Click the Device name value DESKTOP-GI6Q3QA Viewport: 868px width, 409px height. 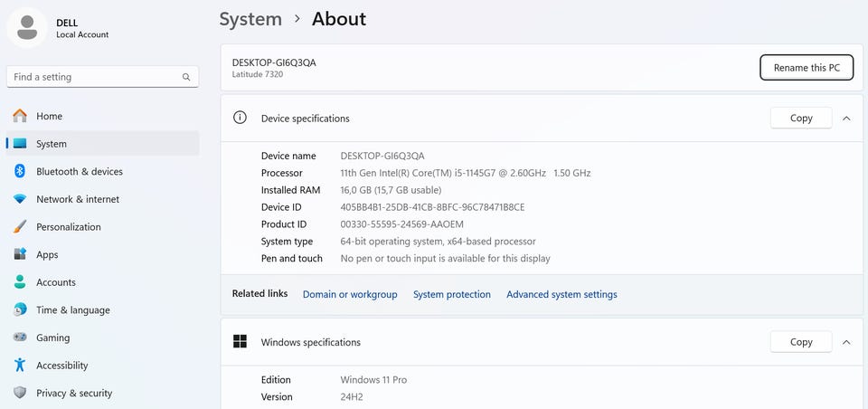click(382, 156)
